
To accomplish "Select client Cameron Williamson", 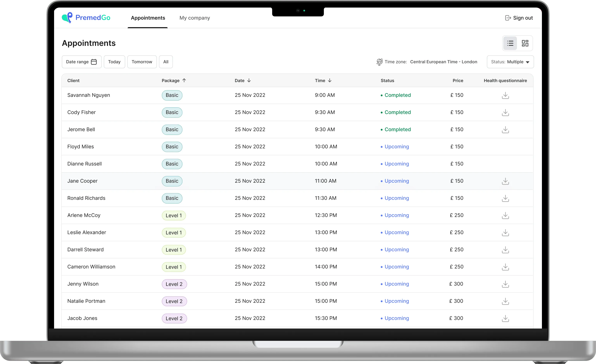I will coord(91,267).
